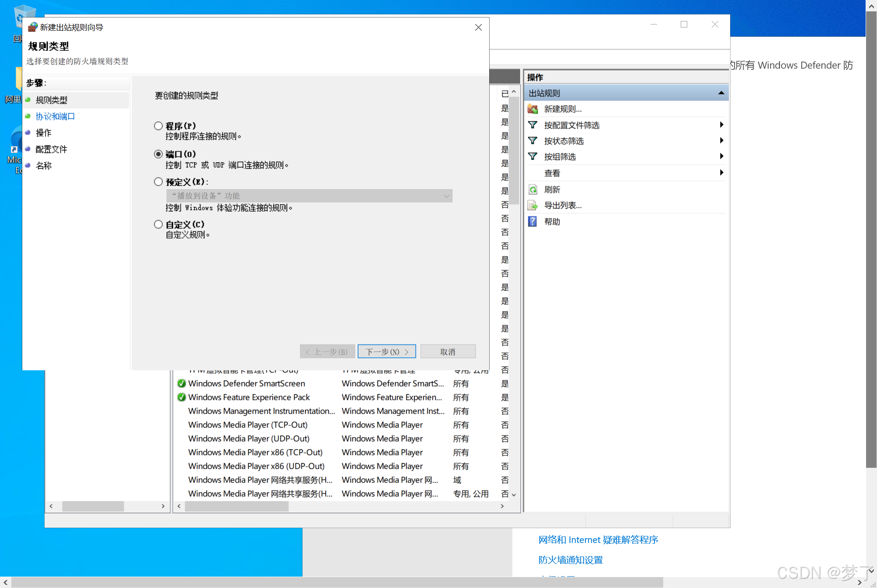This screenshot has width=877, height=588.
Task: Select Windows Defender SmartScreen rule row
Action: point(343,383)
